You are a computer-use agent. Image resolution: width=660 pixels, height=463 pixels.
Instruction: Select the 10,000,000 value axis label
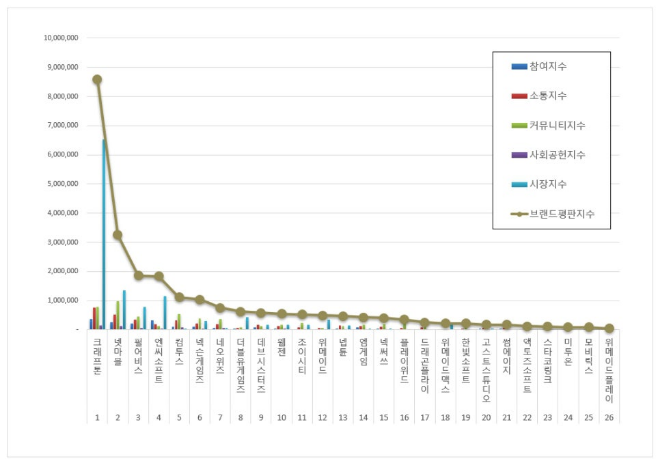point(61,38)
